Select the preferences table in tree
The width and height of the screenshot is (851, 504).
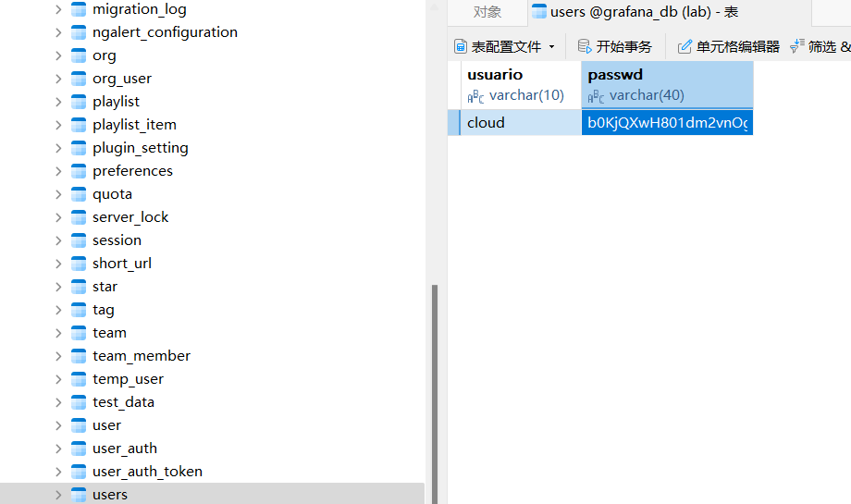tap(132, 171)
